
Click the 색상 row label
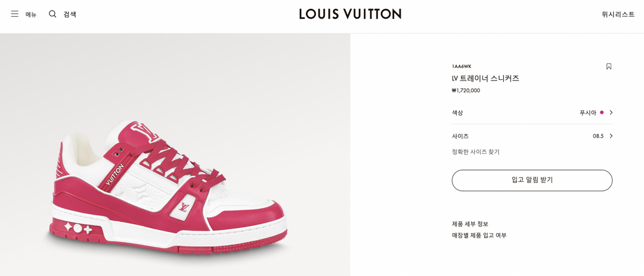click(457, 113)
